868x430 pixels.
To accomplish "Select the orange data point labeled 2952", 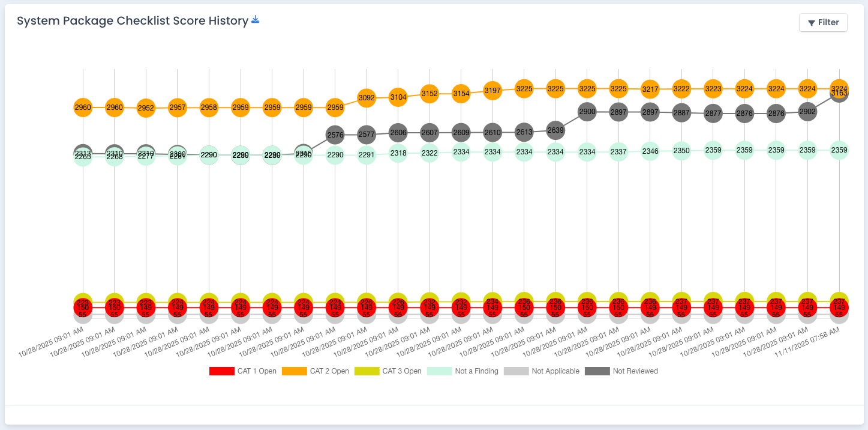I will [x=146, y=109].
